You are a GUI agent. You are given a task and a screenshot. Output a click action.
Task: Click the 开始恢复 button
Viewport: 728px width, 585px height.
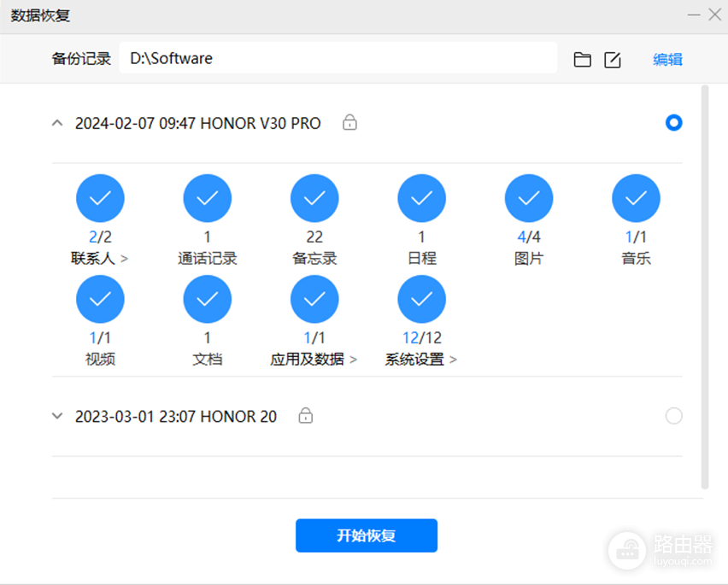pos(367,535)
